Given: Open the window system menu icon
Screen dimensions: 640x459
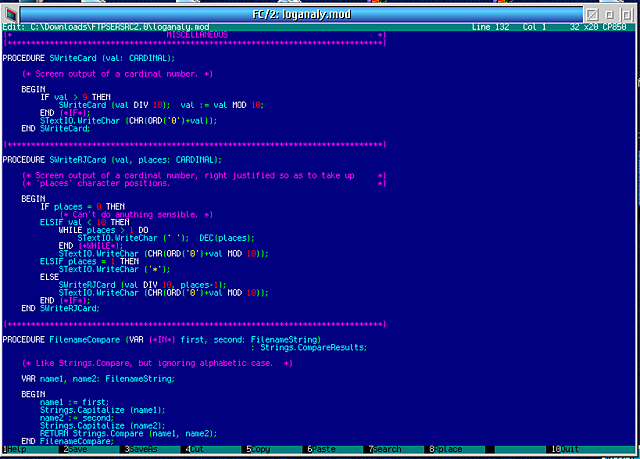Looking at the screenshot, I should pos(11,15).
